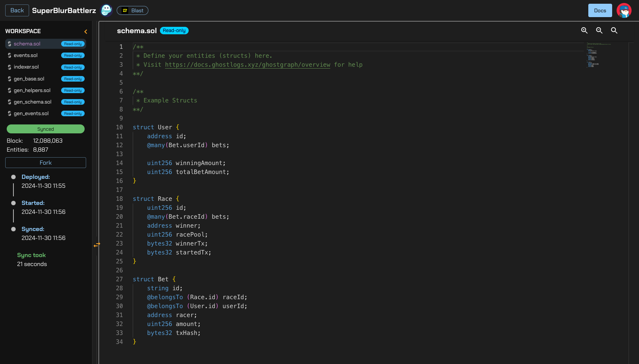Click the Blast chain badge icon

pos(125,10)
